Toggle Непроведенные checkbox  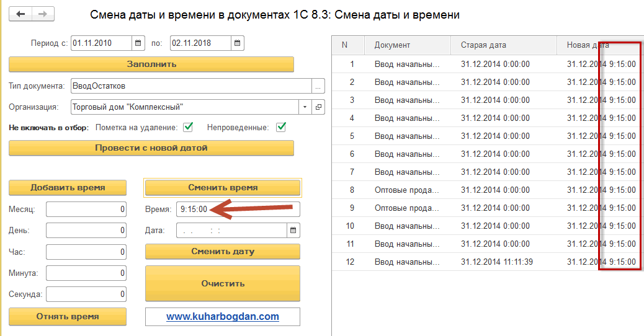point(280,127)
